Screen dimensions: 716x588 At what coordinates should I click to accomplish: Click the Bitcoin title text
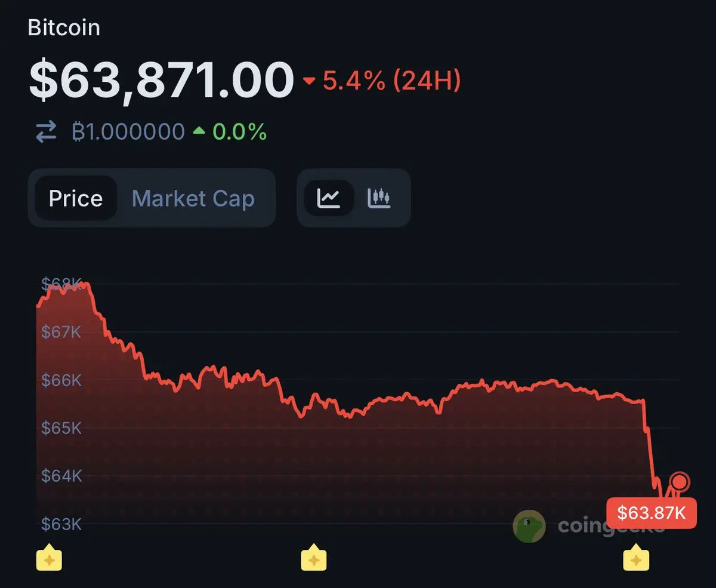click(64, 28)
